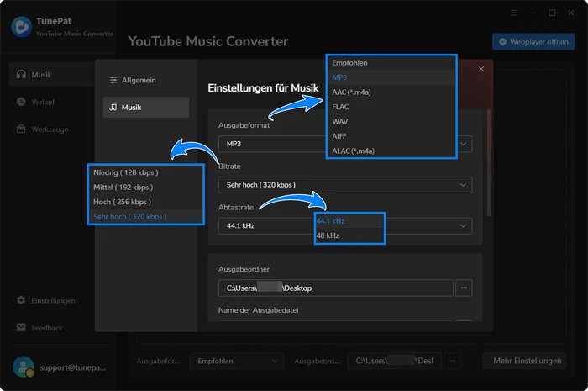Image resolution: width=588 pixels, height=391 pixels.
Task: Expand the Ausgabeformat dropdown chevron
Action: (x=464, y=144)
